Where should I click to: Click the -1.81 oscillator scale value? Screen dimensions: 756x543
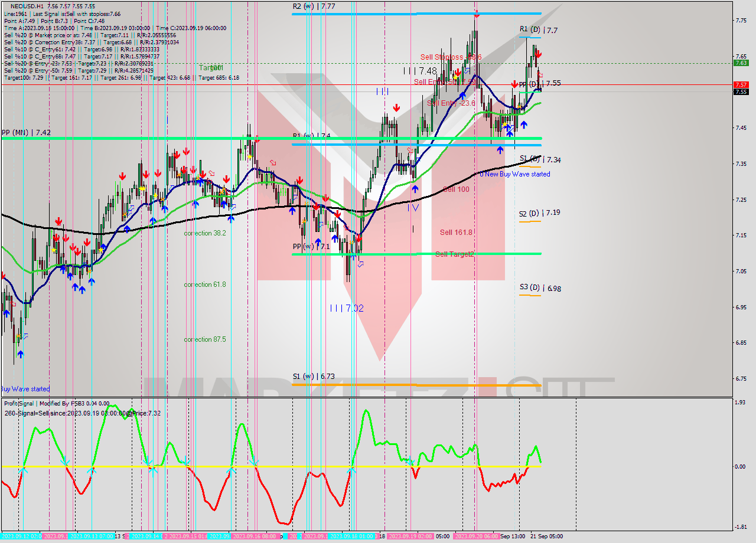[741, 527]
